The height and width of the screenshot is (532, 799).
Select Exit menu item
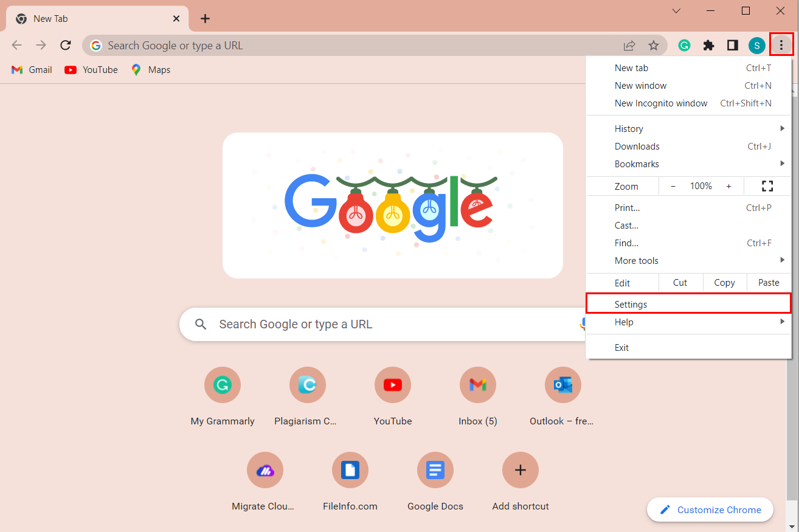tap(688, 348)
